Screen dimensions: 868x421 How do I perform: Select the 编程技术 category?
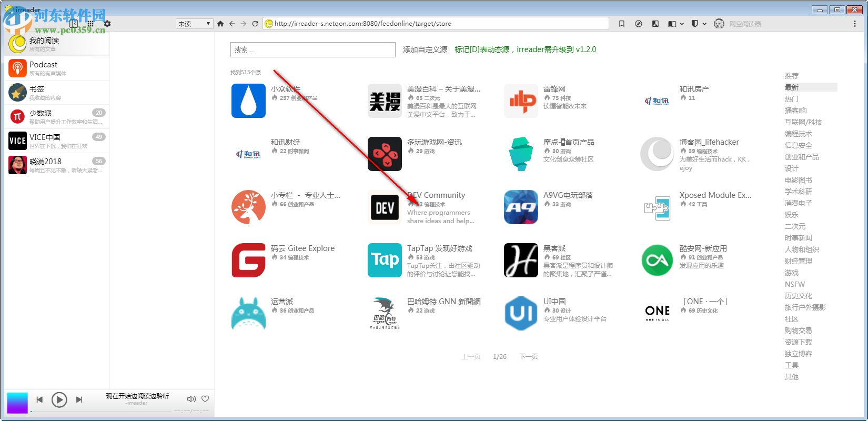[799, 134]
